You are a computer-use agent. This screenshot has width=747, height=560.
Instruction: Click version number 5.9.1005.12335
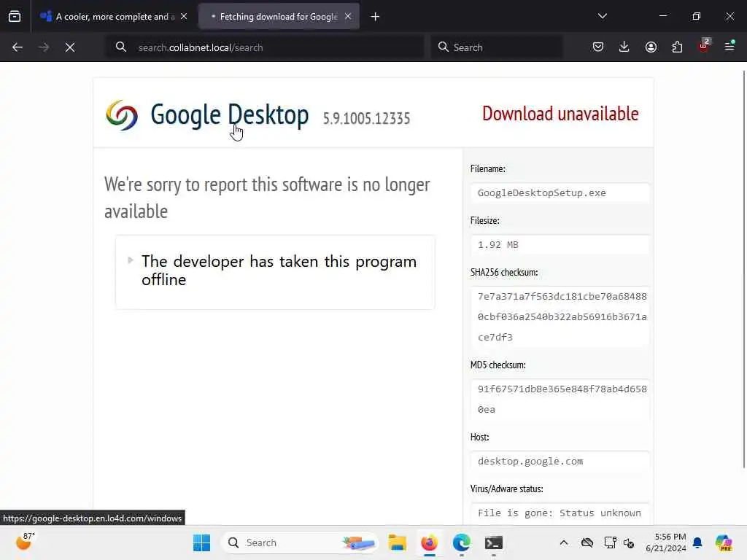pos(366,118)
